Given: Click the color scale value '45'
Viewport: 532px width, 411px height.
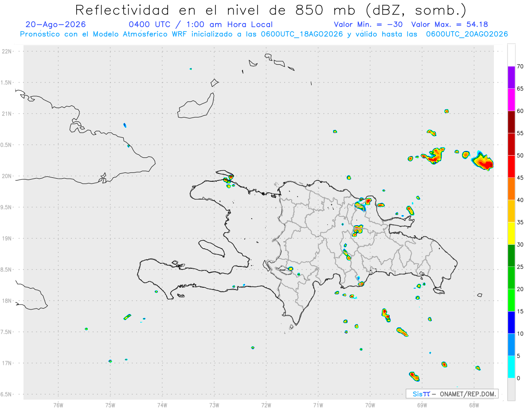Looking at the screenshot, I should click(520, 178).
